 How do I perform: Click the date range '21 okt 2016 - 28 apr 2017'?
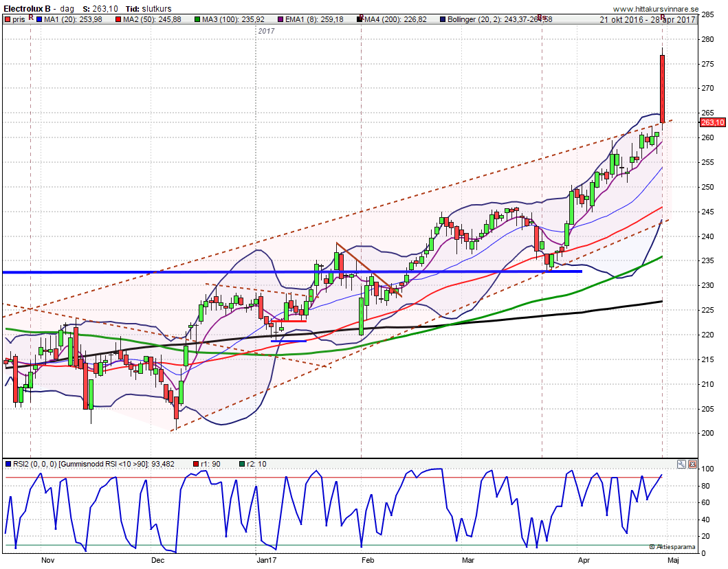(x=647, y=19)
